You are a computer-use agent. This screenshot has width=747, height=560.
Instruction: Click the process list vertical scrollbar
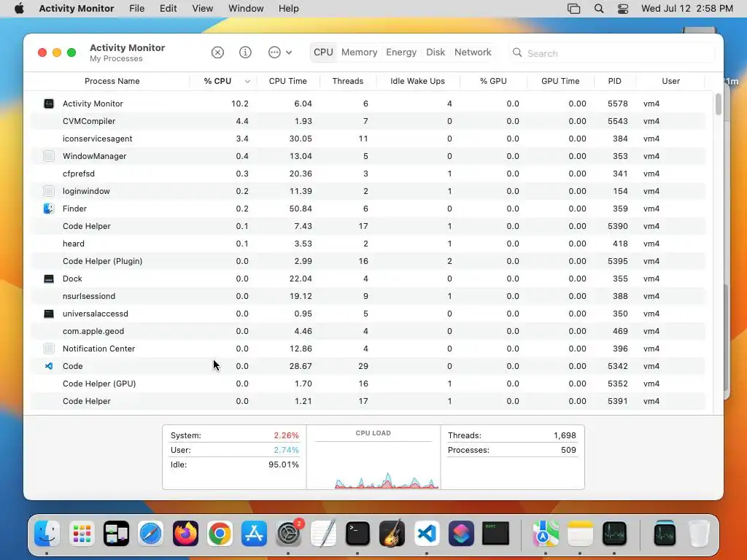pos(719,104)
